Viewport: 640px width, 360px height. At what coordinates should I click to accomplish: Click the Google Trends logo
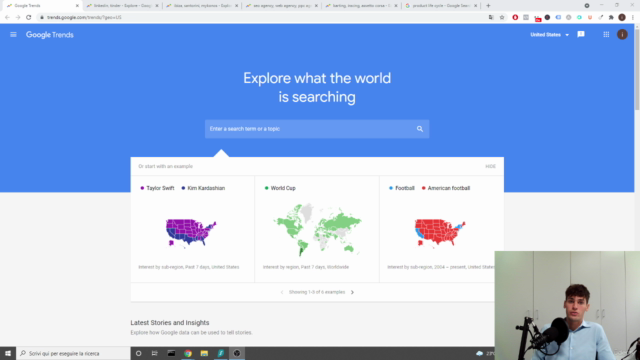[50, 35]
